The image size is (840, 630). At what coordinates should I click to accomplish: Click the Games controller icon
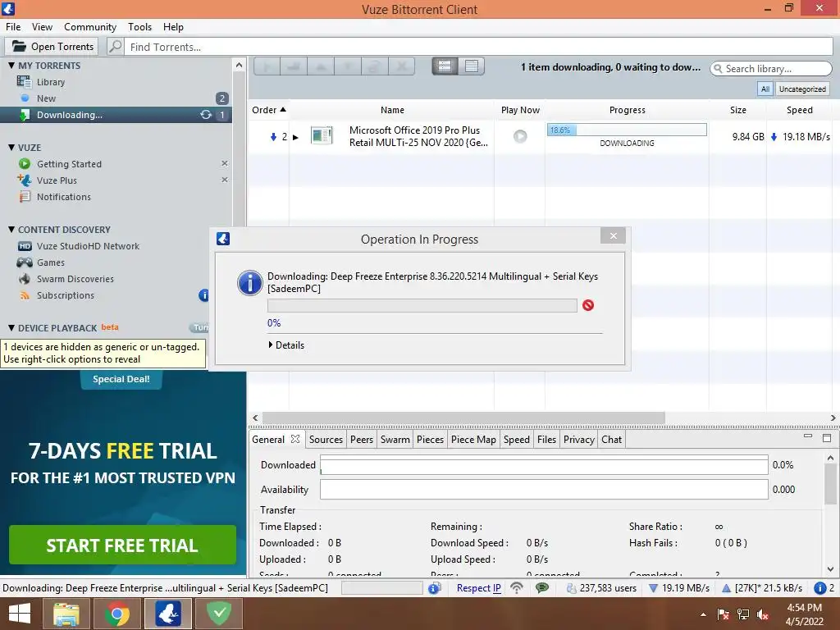tap(25, 262)
